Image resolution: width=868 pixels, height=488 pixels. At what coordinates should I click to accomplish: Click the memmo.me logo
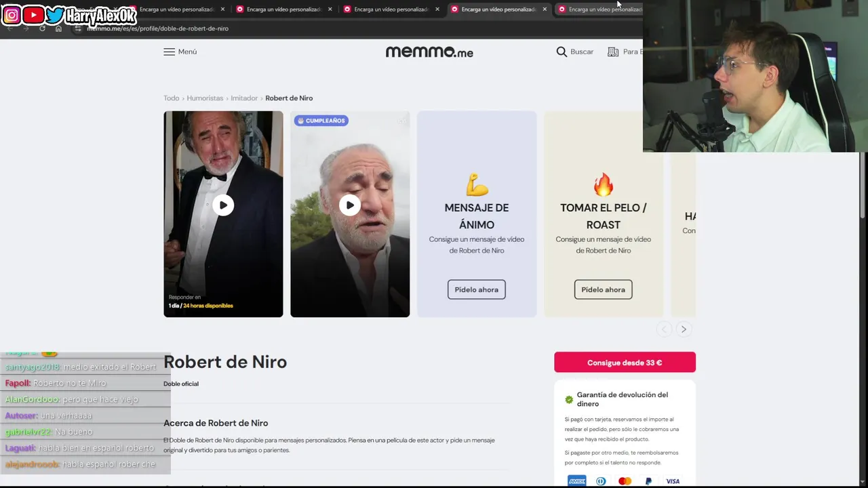click(429, 52)
